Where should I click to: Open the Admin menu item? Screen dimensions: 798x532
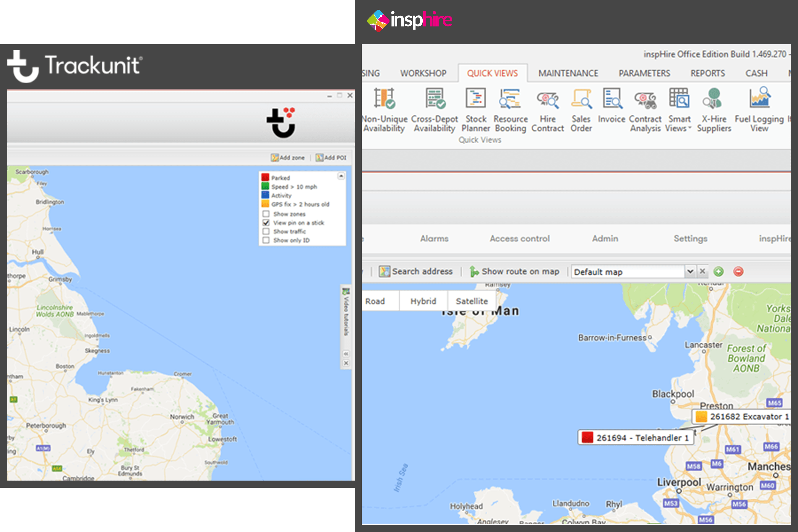pyautogui.click(x=605, y=239)
